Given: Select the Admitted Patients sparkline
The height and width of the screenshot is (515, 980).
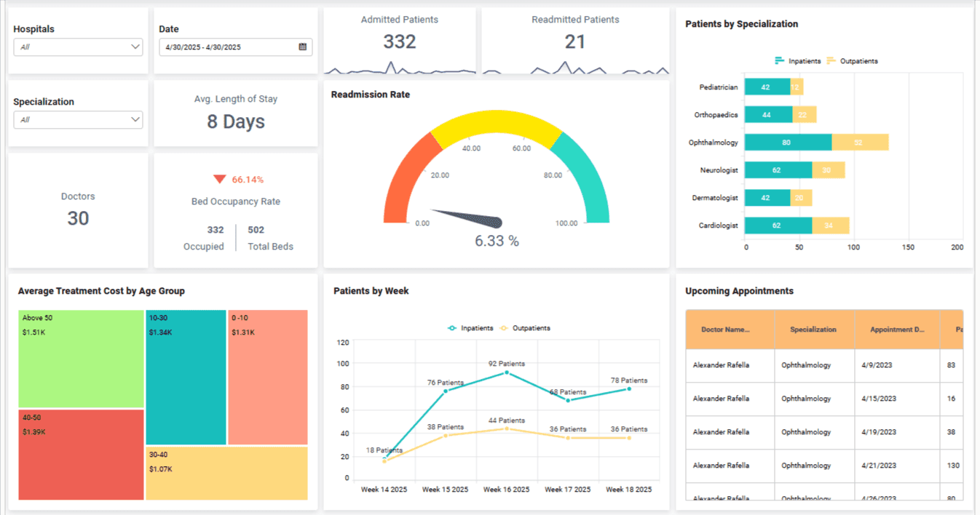Looking at the screenshot, I should point(399,72).
